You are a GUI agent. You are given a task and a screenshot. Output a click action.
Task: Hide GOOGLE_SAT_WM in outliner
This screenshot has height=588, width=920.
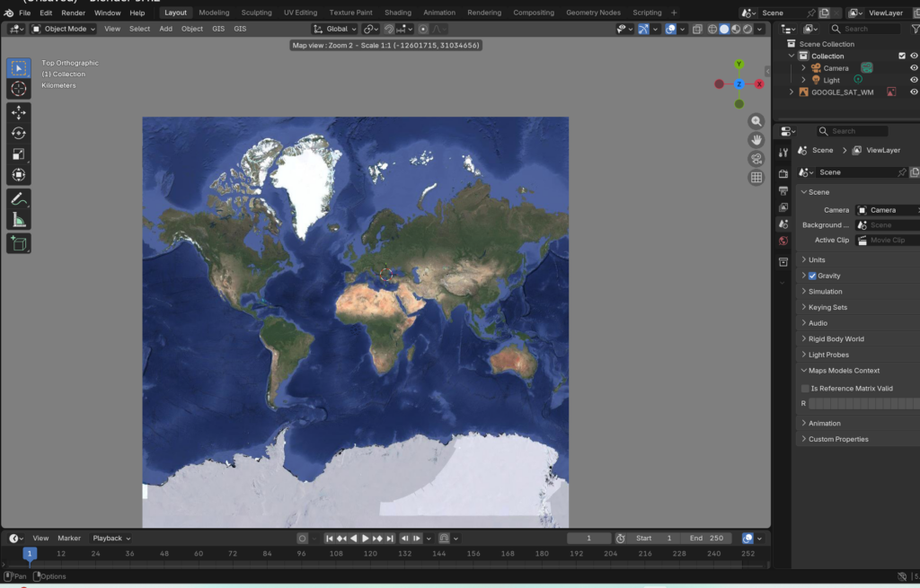914,92
